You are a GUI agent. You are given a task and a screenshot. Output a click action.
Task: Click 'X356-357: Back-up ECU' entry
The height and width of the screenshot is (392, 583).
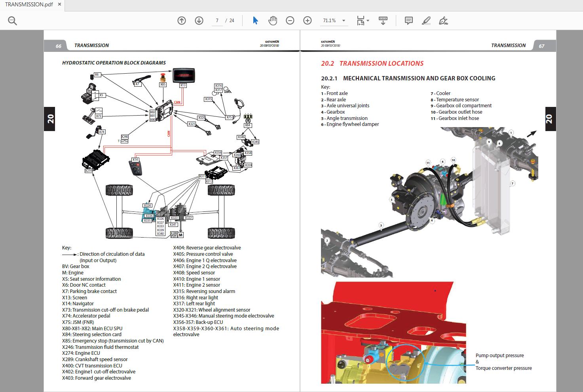[198, 322]
